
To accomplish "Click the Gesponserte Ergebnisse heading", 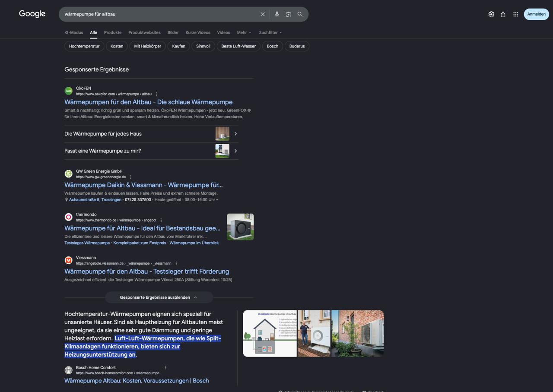I will pyautogui.click(x=96, y=70).
